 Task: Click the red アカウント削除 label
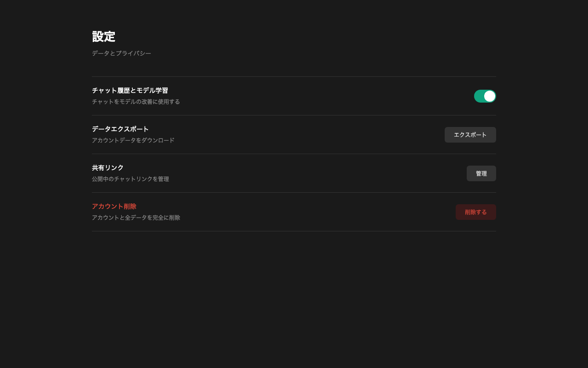(x=114, y=206)
